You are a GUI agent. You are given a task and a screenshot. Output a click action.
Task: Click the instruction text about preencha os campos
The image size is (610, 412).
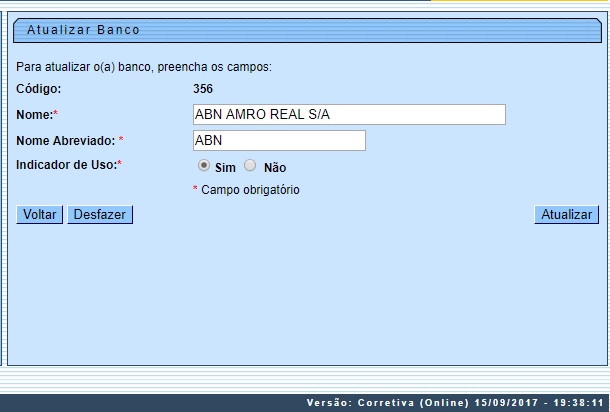pyautogui.click(x=144, y=67)
